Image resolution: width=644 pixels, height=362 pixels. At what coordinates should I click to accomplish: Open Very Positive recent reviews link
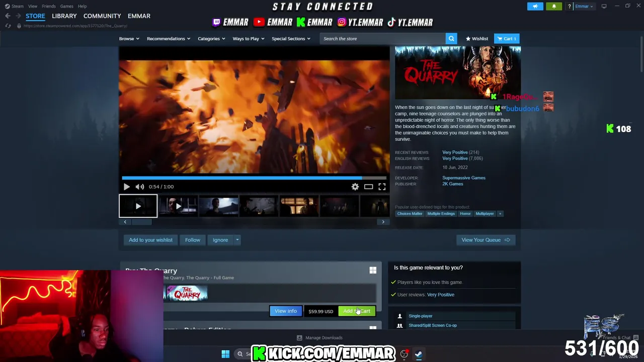(x=455, y=152)
